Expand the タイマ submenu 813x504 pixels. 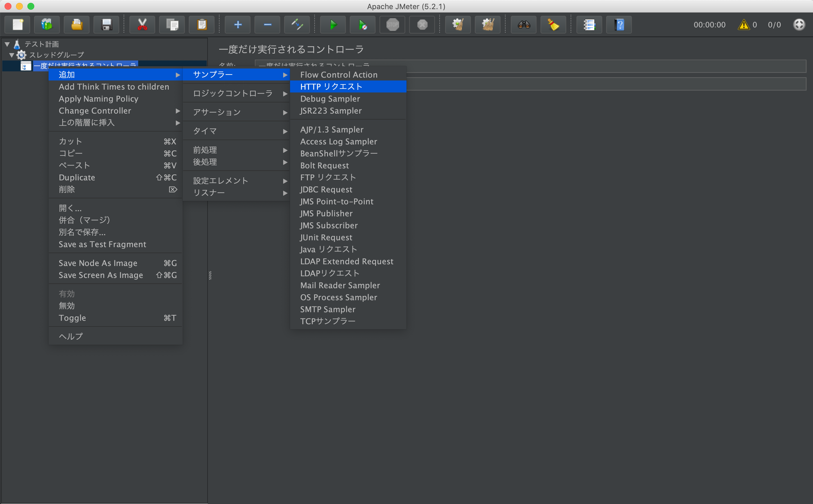click(x=236, y=131)
